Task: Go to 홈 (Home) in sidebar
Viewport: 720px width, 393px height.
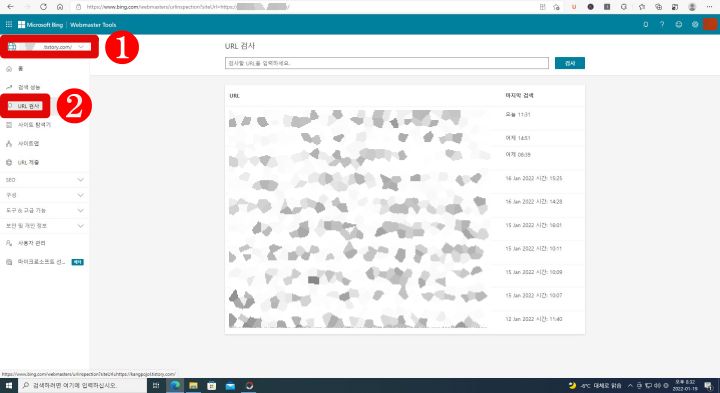Action: (x=20, y=68)
